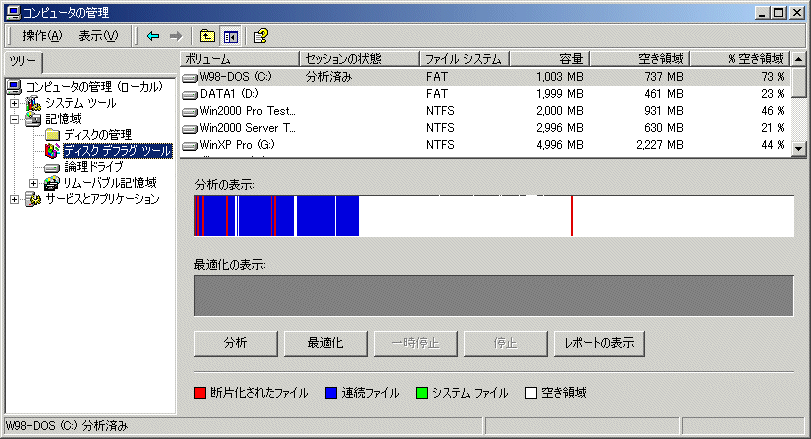Viewport: 811px width, 439px height.
Task: Click the 一時停止 button
Action: 415,343
